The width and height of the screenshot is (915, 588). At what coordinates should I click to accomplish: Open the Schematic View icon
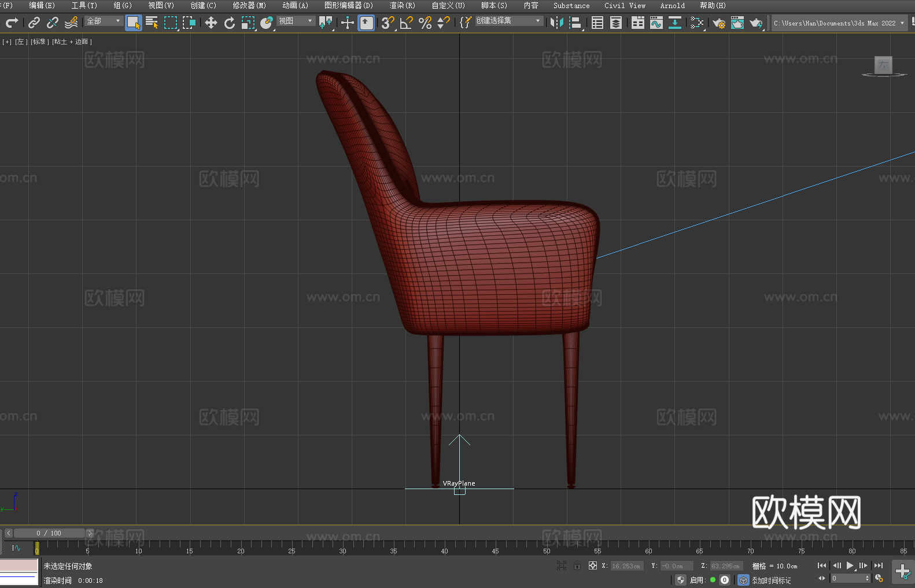(x=675, y=23)
